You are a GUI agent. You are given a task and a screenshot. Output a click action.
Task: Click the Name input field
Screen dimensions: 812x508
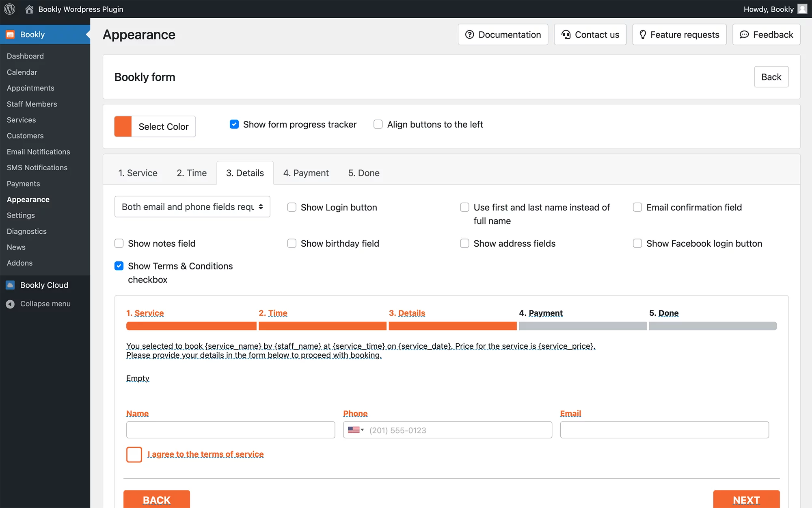[x=231, y=430]
